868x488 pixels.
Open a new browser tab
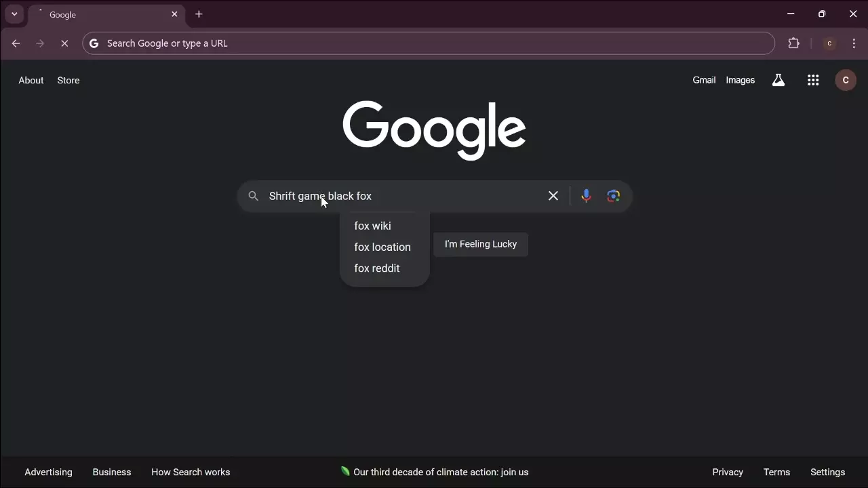(x=199, y=14)
